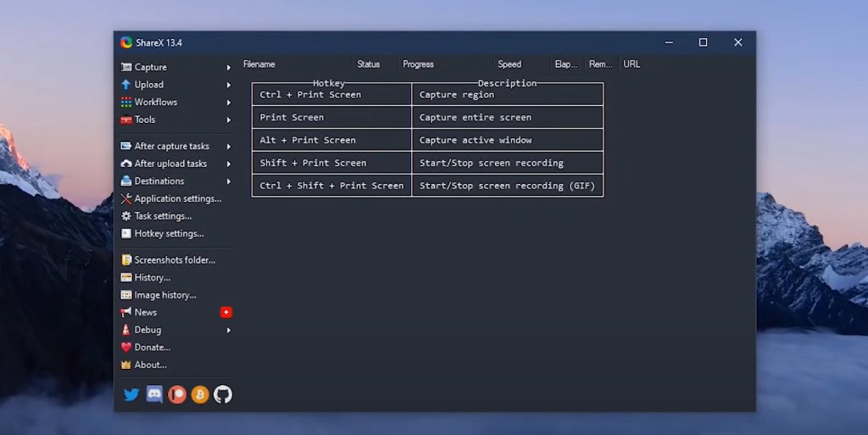
Task: Click the Patreon icon
Action: tap(176, 394)
